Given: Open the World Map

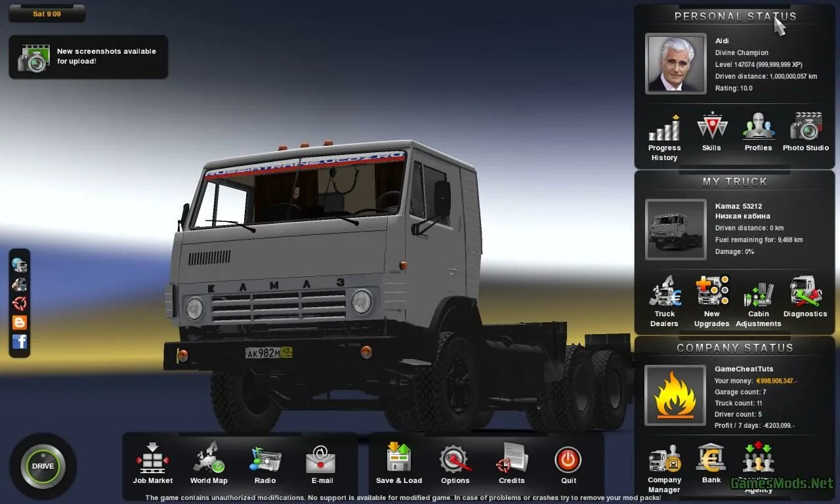Looking at the screenshot, I should pyautogui.click(x=209, y=463).
